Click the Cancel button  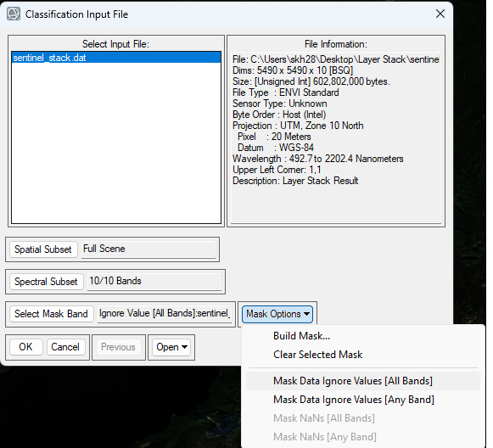coord(65,347)
